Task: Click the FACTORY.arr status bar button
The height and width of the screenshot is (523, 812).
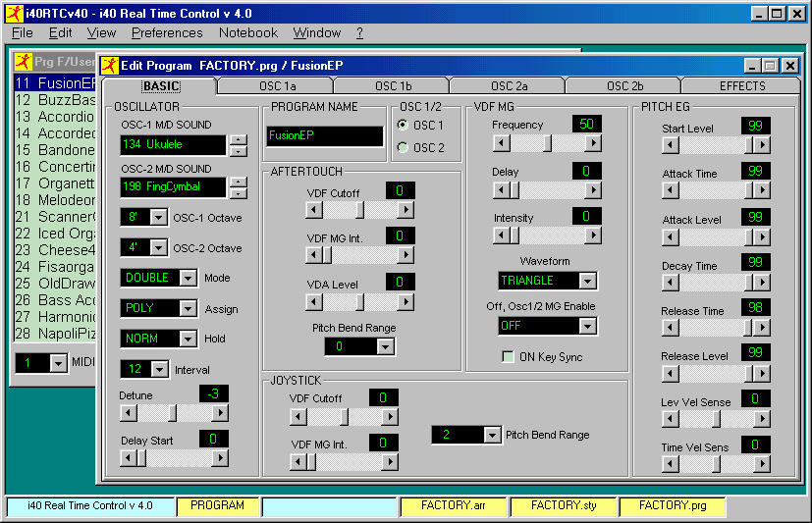Action: [x=447, y=506]
